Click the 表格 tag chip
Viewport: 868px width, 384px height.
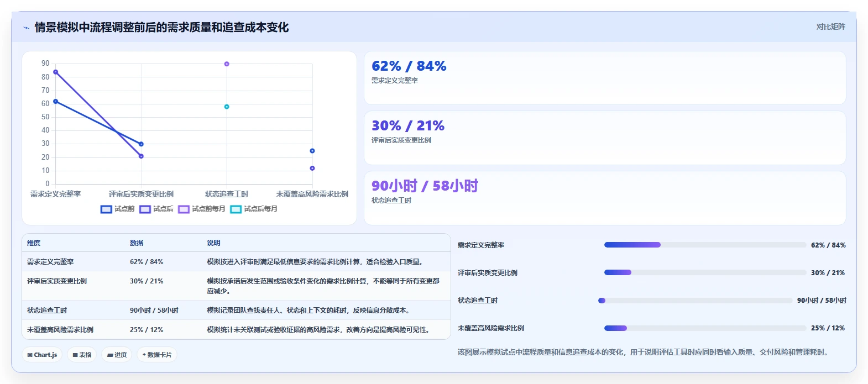click(x=82, y=355)
